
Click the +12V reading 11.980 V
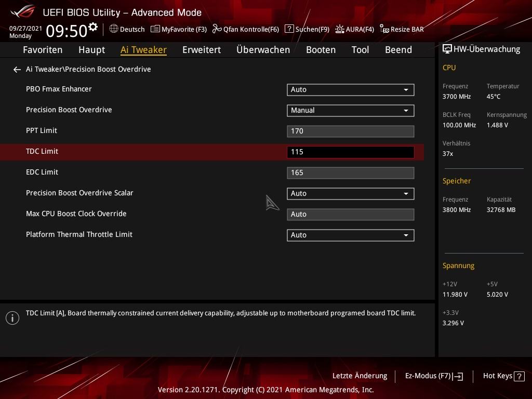455,295
